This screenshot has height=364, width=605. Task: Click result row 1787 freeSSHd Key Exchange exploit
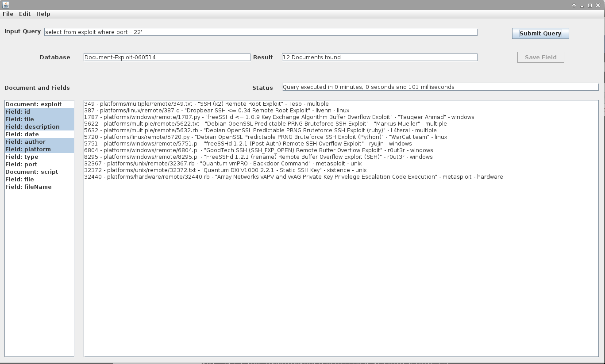[279, 117]
